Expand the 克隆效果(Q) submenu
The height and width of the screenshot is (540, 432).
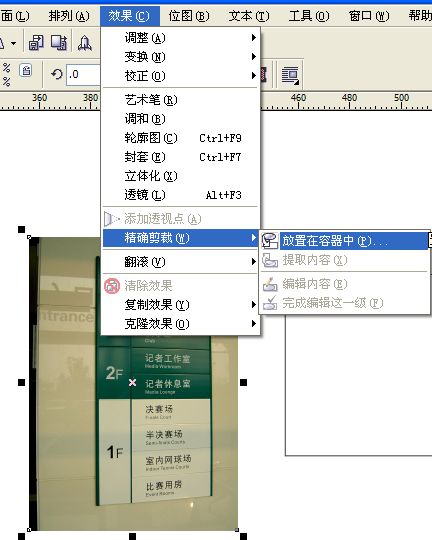(181, 324)
